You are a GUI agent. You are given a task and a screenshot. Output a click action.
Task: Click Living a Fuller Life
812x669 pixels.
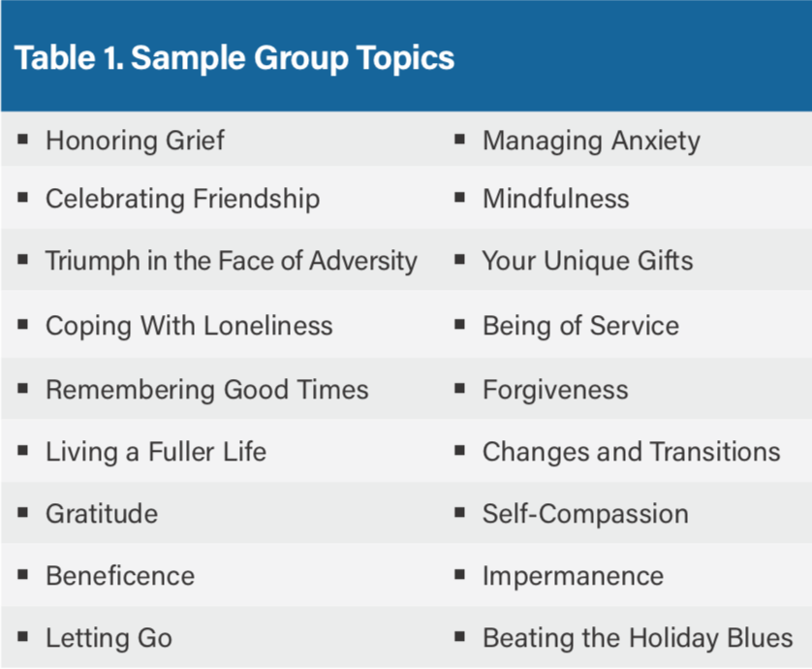[x=155, y=452]
